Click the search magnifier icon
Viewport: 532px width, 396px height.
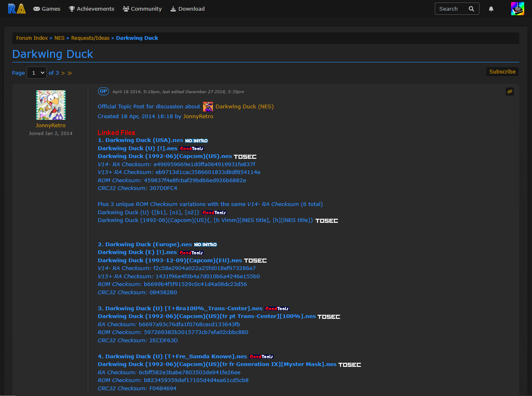tap(471, 9)
